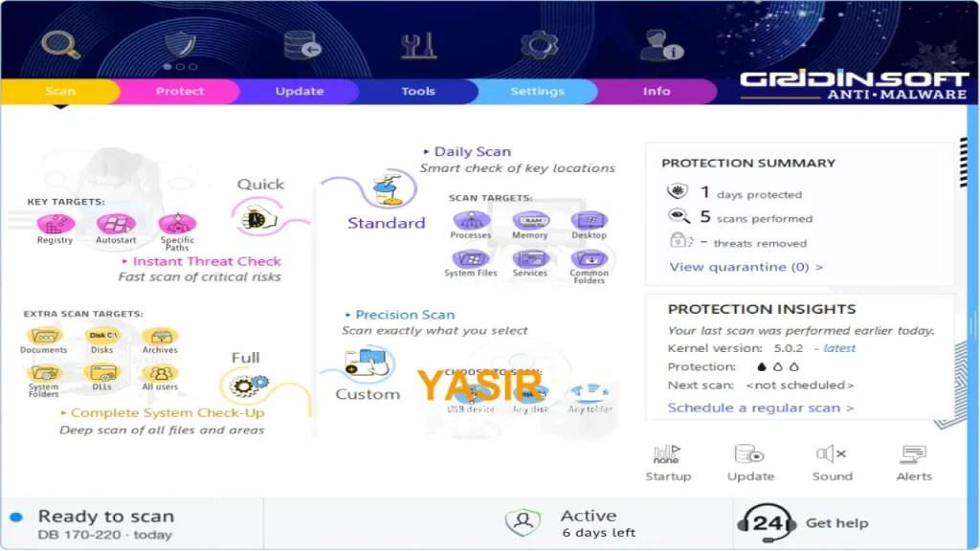This screenshot has width=980, height=551.
Task: Open the Custom scan icon
Action: (367, 363)
